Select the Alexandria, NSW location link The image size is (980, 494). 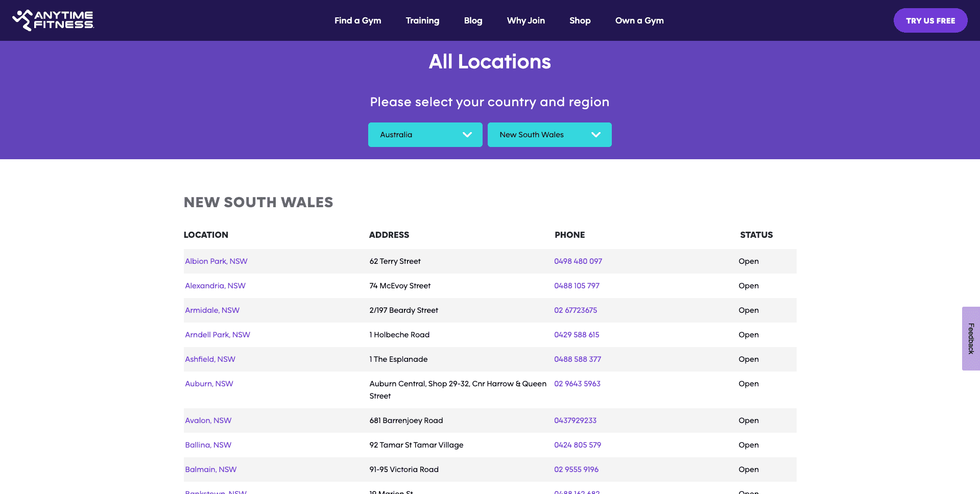(x=215, y=285)
